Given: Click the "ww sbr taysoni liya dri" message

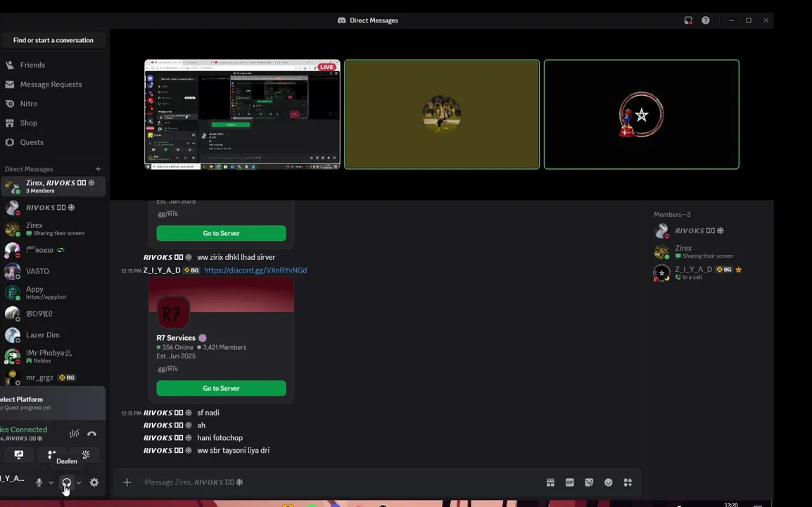Looking at the screenshot, I should coord(233,450).
